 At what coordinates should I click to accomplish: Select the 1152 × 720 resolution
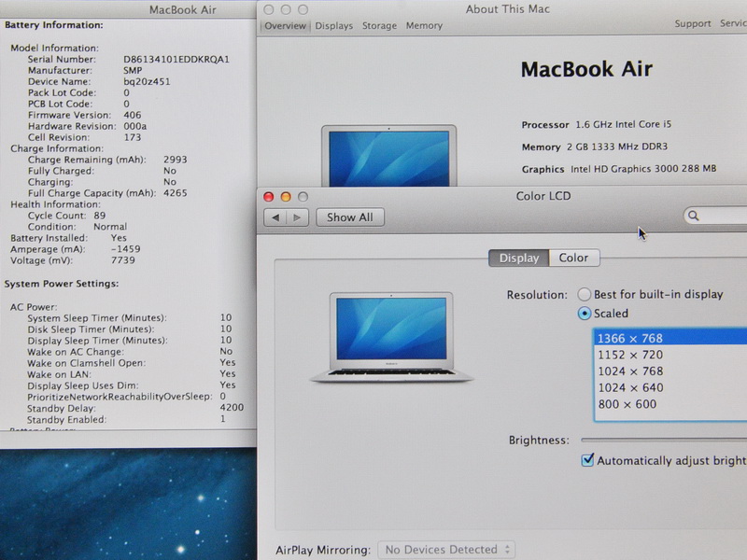pos(670,355)
